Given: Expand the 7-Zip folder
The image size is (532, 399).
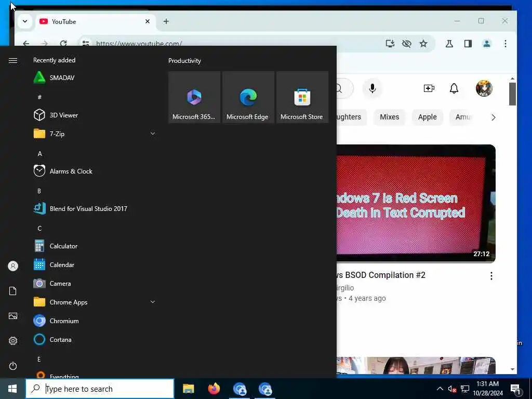Looking at the screenshot, I should click(95, 134).
